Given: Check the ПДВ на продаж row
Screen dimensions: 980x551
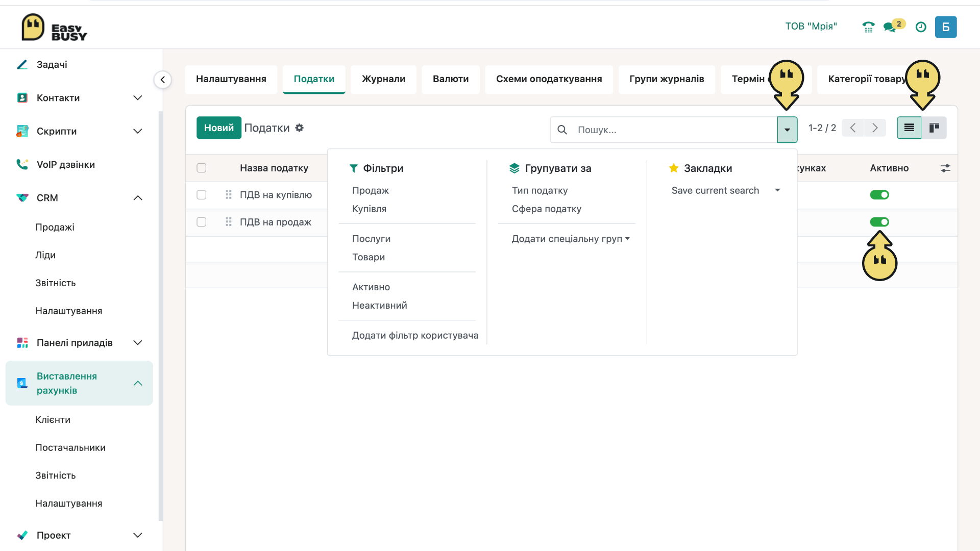Looking at the screenshot, I should click(202, 222).
